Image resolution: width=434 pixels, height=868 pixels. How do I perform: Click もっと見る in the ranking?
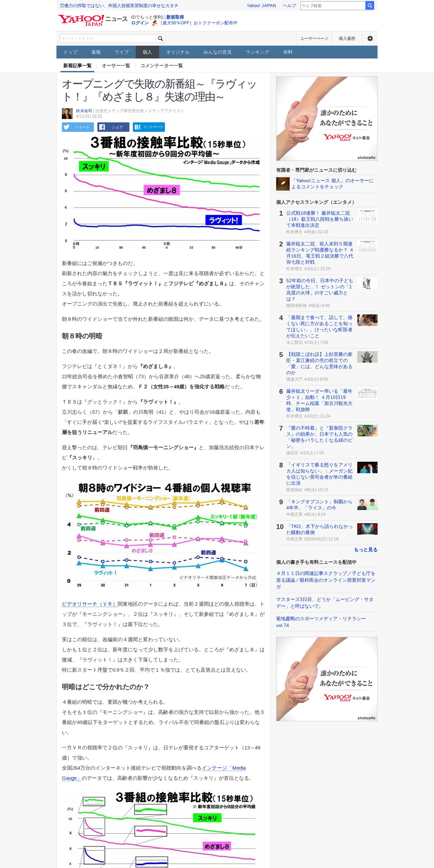(x=366, y=550)
